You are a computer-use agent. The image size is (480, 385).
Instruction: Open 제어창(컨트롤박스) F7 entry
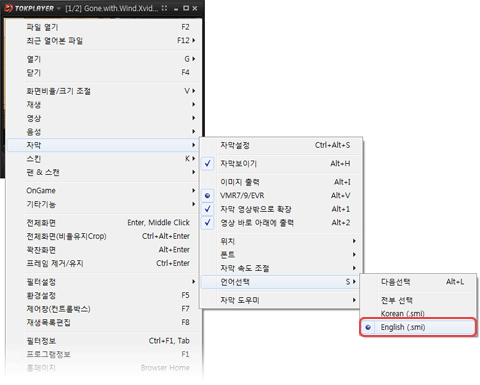tap(104, 309)
